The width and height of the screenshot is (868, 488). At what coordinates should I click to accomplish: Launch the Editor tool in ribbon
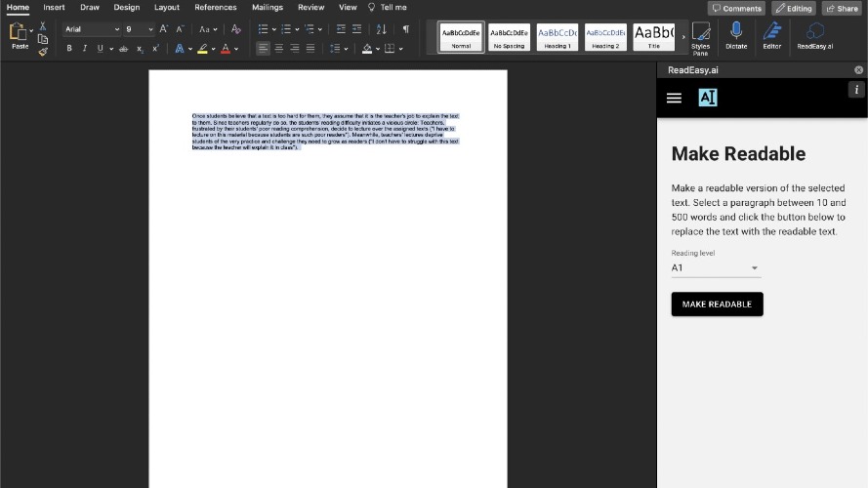(x=771, y=36)
